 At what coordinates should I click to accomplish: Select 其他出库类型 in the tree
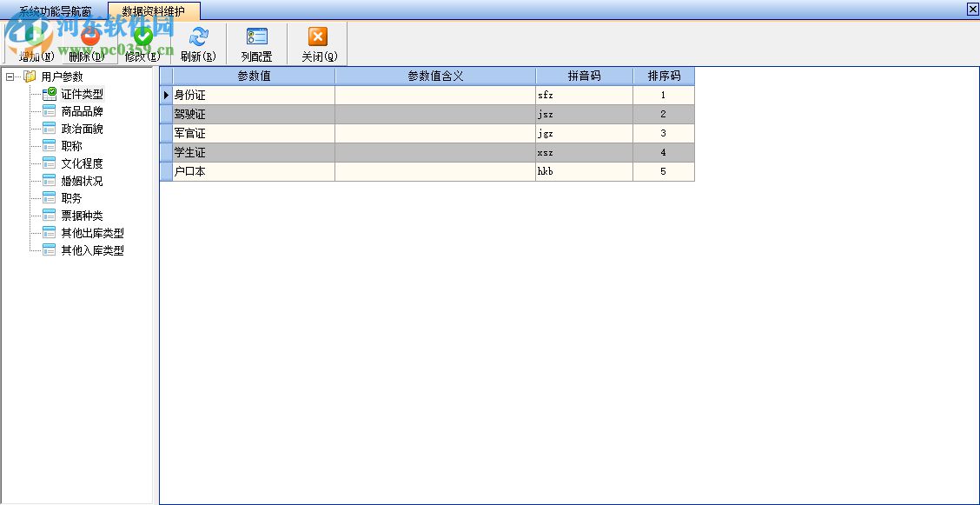click(x=92, y=233)
